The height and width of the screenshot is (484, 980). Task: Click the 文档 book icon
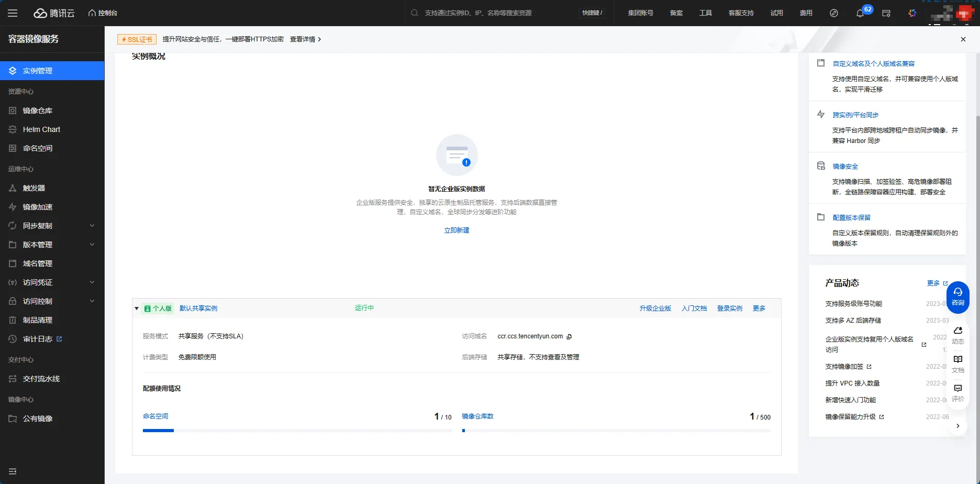point(957,364)
